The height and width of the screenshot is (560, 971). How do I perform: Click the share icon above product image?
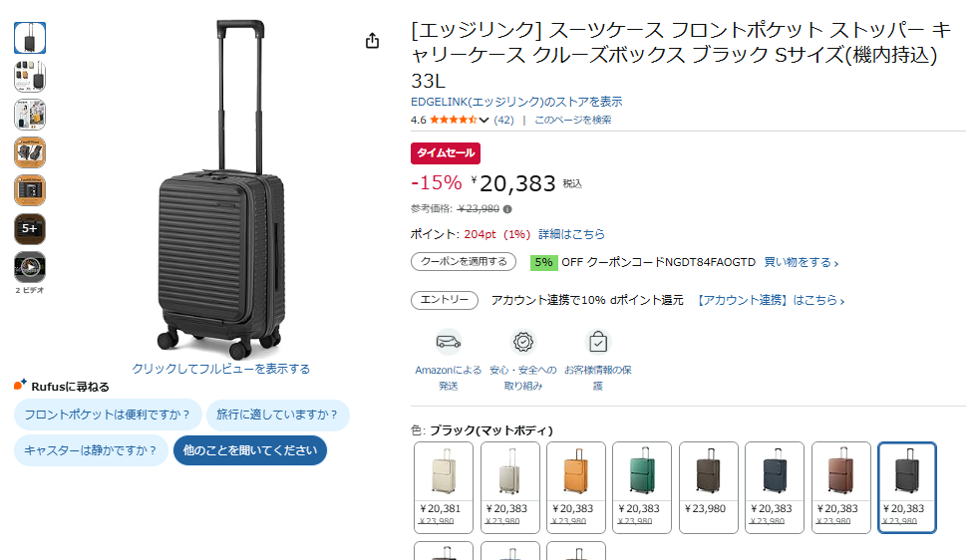[372, 41]
